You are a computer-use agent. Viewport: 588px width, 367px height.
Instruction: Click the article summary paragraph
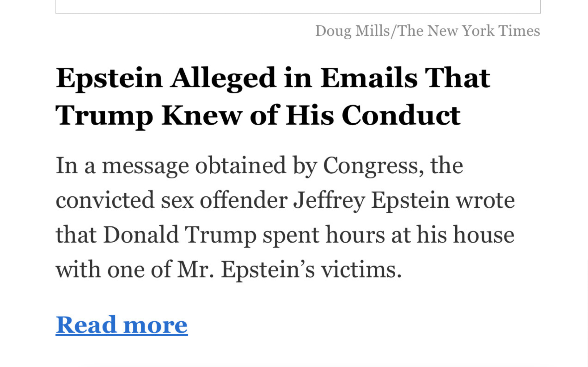(285, 217)
